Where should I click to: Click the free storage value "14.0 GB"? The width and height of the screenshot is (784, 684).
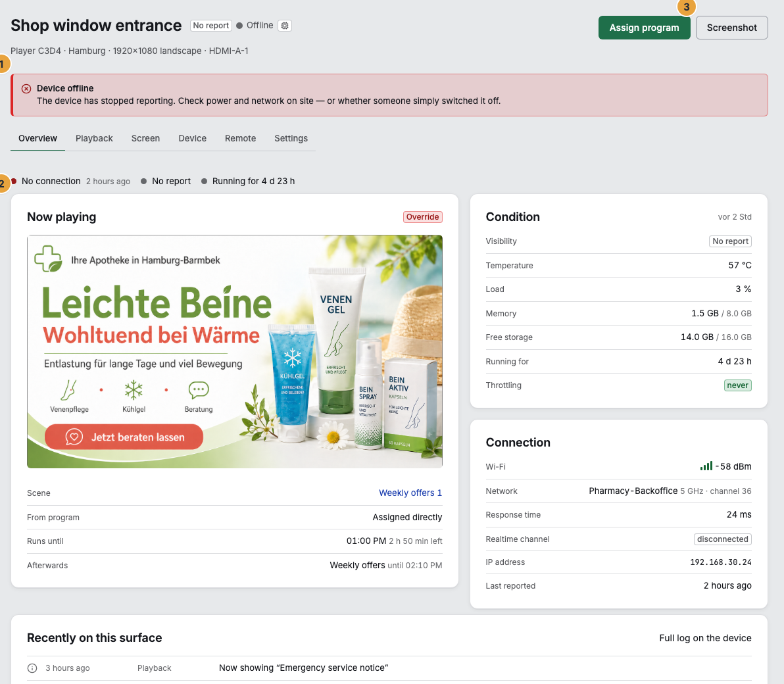pos(697,337)
